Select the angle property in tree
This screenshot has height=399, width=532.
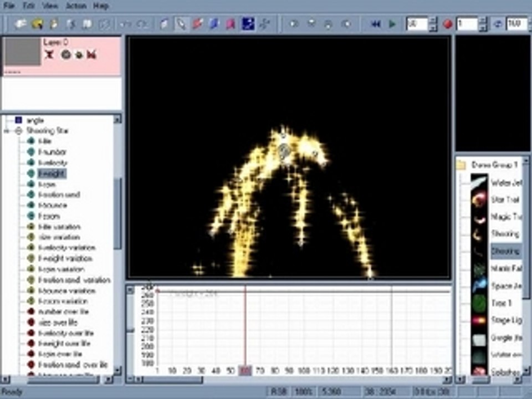tap(34, 120)
